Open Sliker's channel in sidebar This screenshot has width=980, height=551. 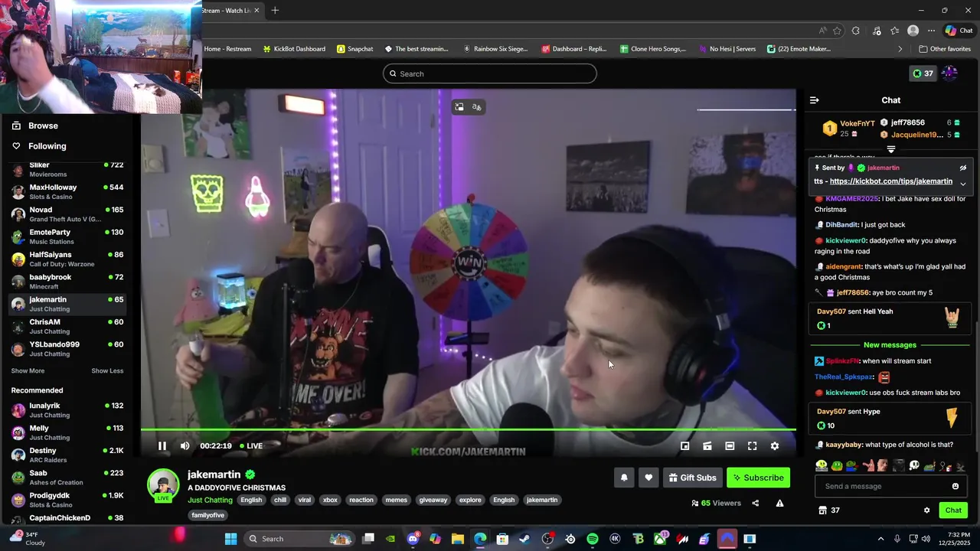click(67, 169)
